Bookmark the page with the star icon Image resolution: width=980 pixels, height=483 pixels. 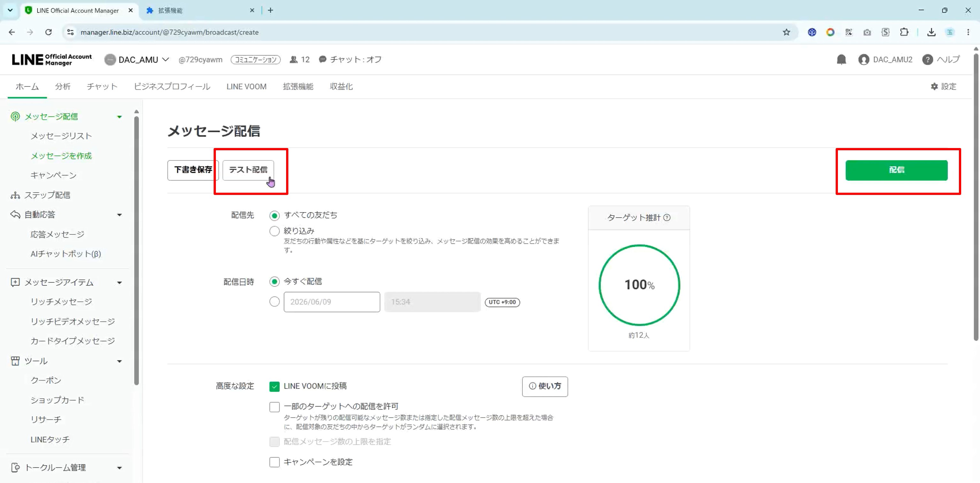786,32
